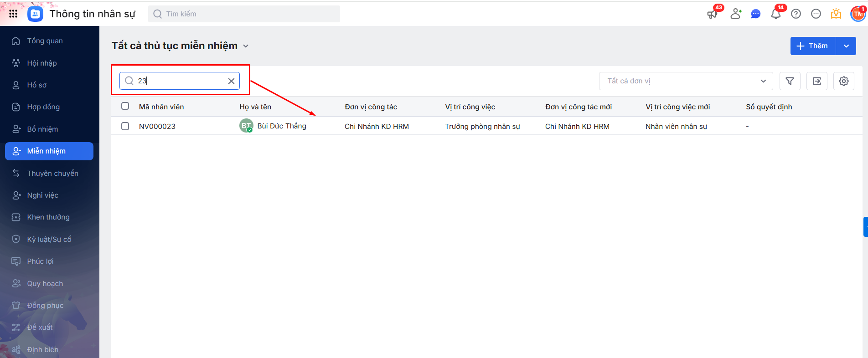This screenshot has width=868, height=358.
Task: Click the magnifier icon in the list search box
Action: tap(129, 81)
